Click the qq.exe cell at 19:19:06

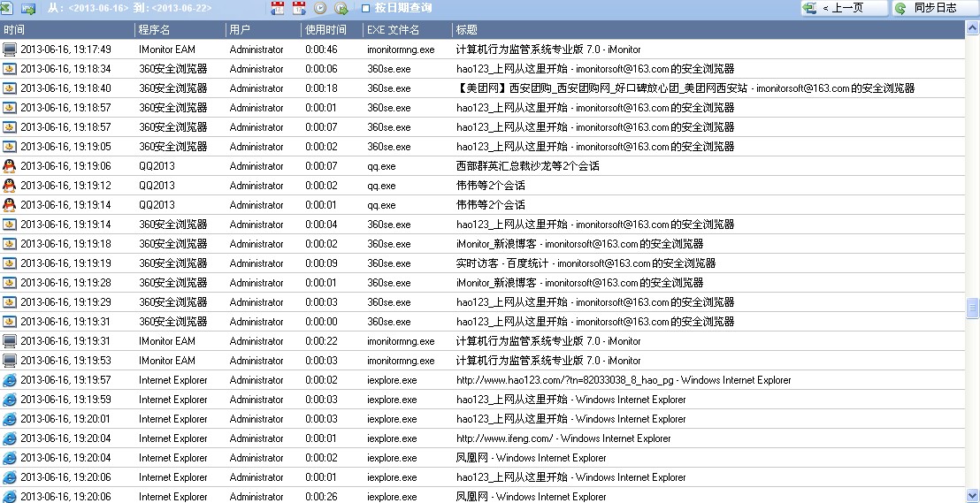[x=381, y=165]
